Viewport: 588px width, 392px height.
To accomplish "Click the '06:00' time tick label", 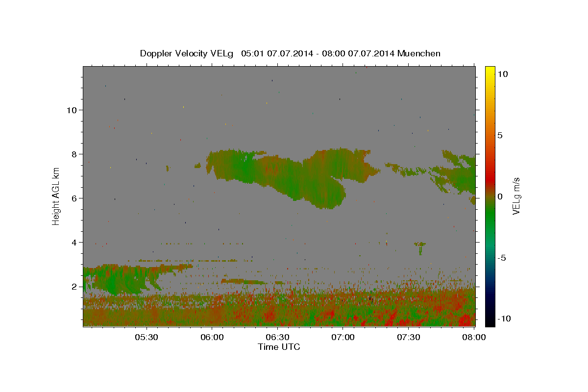I will click(x=212, y=338).
